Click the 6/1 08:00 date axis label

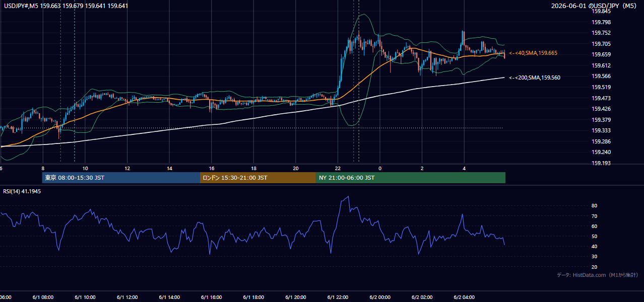43,297
